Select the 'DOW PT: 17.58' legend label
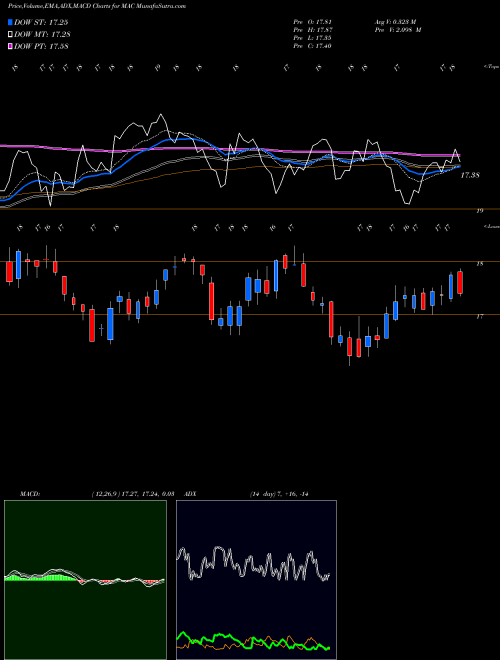 pos(41,46)
